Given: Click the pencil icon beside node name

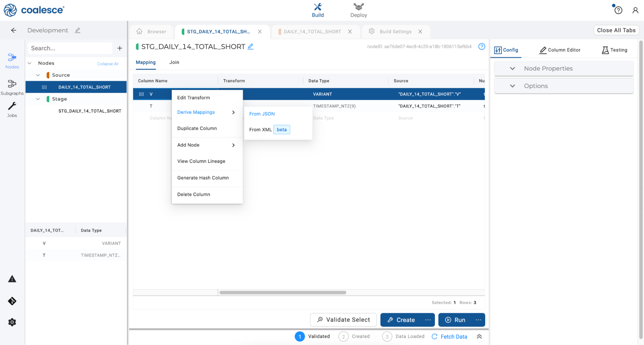Looking at the screenshot, I should click(x=250, y=47).
